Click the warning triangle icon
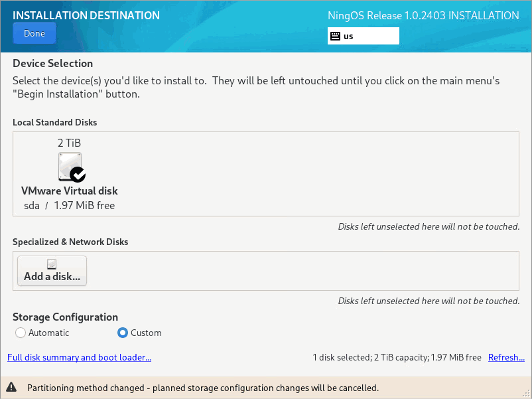The height and width of the screenshot is (399, 532). click(11, 387)
